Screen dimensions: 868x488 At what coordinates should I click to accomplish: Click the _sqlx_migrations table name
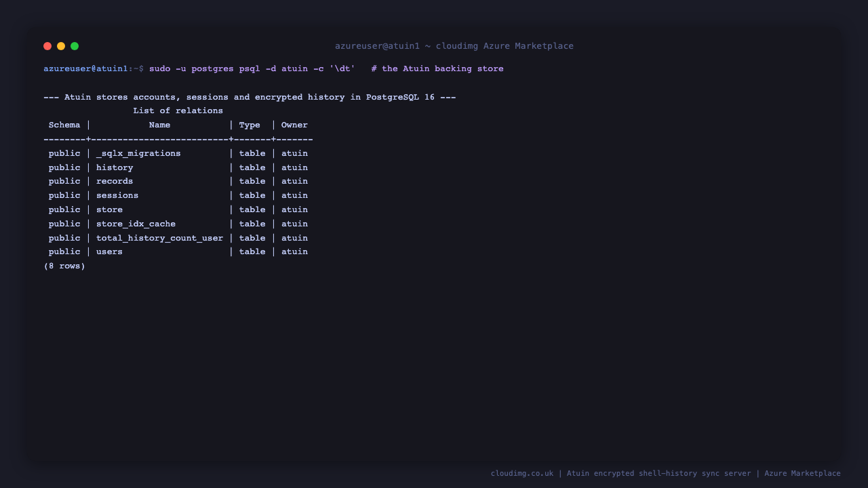point(138,153)
